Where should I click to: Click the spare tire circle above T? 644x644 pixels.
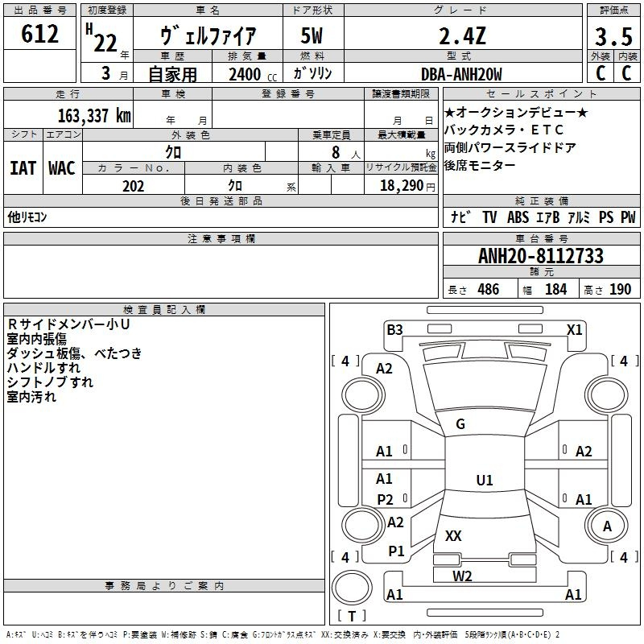[x=352, y=588]
